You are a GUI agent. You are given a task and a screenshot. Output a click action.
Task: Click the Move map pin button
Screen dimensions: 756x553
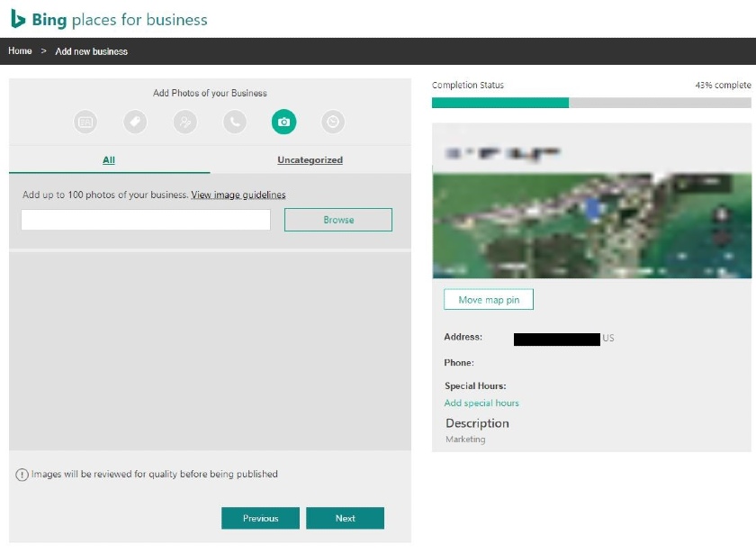489,300
